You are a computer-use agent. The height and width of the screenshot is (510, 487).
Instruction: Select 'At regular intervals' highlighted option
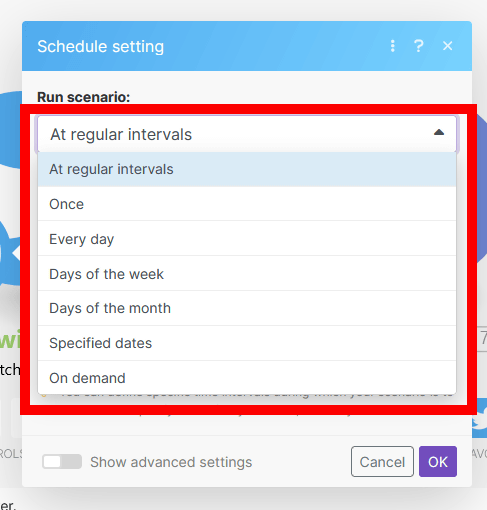pyautogui.click(x=247, y=169)
